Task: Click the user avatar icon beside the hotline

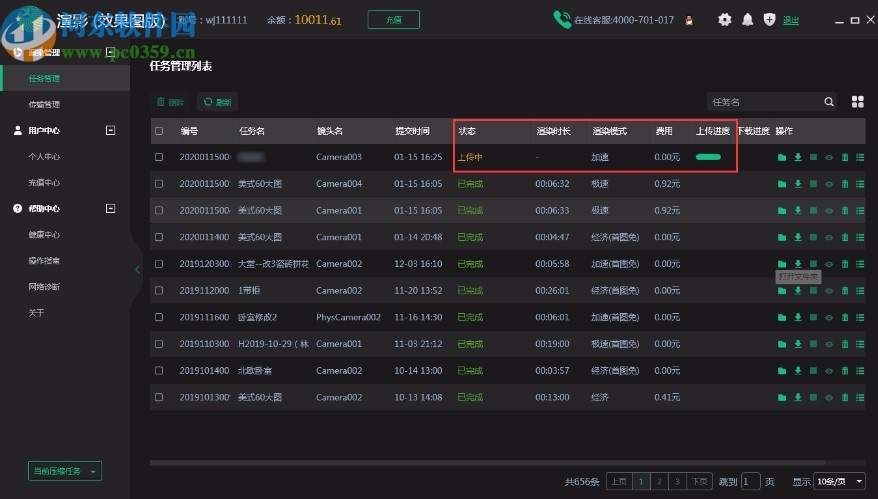Action: [689, 20]
